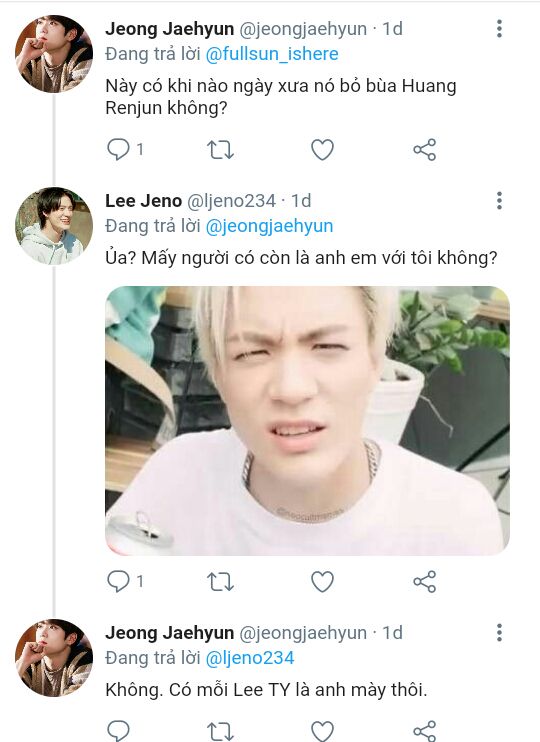Open more options for Jeong Jaehyun's first tweet
The height and width of the screenshot is (742, 540).
499,29
